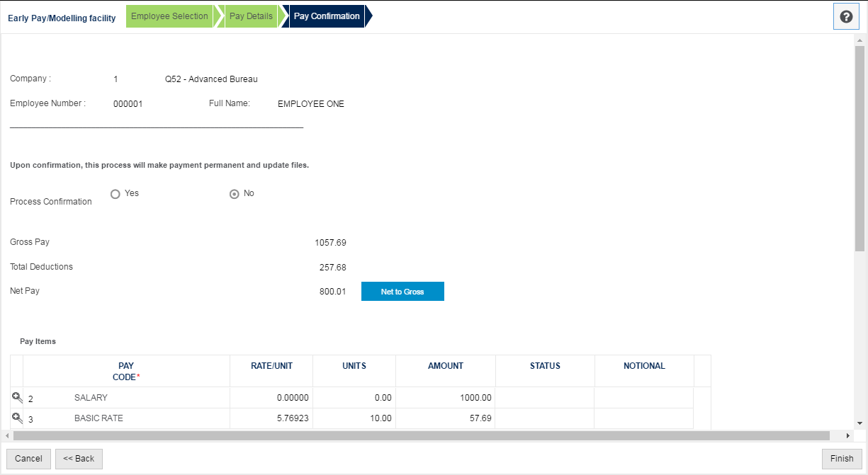Go back using the Back button
This screenshot has height=475, width=868.
tap(78, 459)
